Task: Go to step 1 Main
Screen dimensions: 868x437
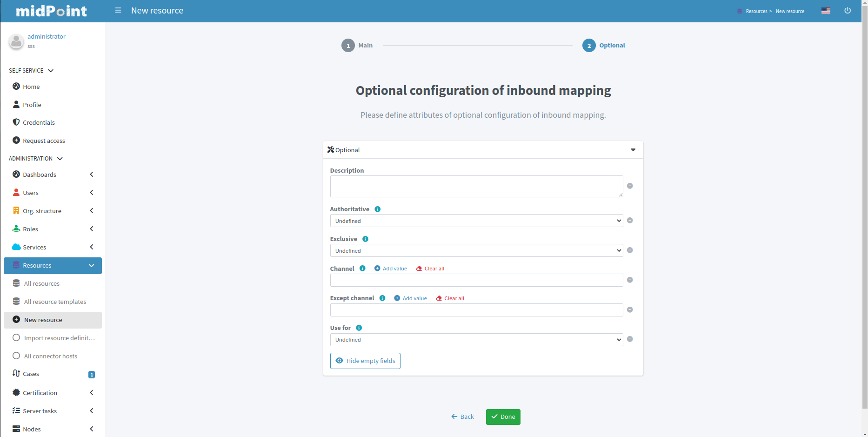Action: coord(348,46)
